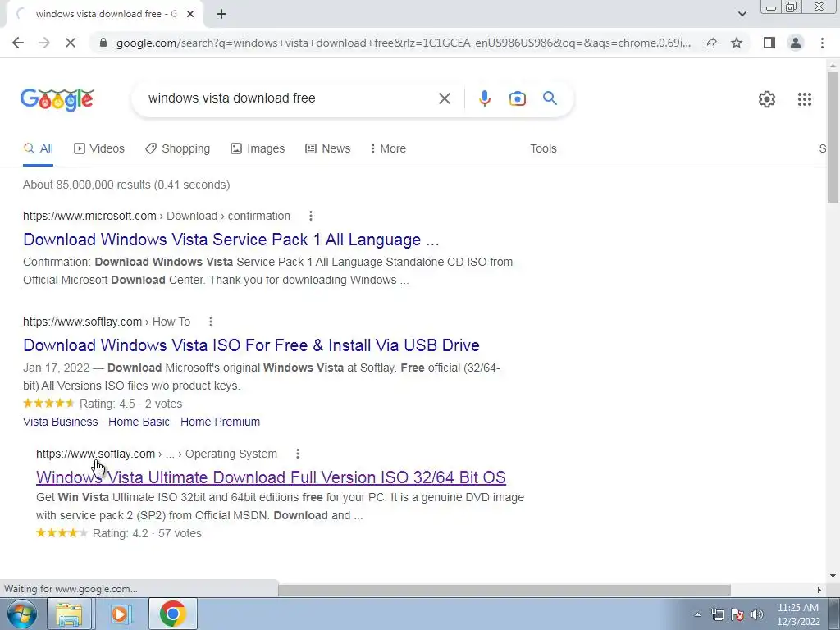Open volume speaker tray icon
The height and width of the screenshot is (630, 840).
coord(757,614)
